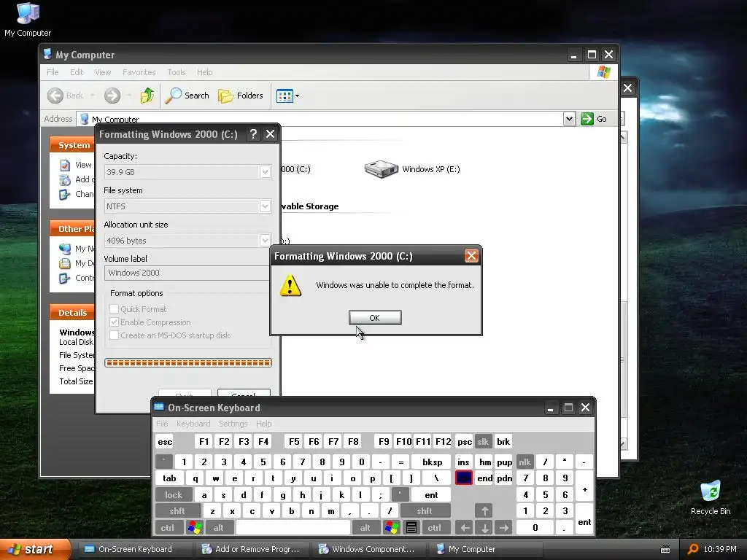Open the My Computer desktop icon
Image resolution: width=747 pixels, height=560 pixels.
point(28,19)
